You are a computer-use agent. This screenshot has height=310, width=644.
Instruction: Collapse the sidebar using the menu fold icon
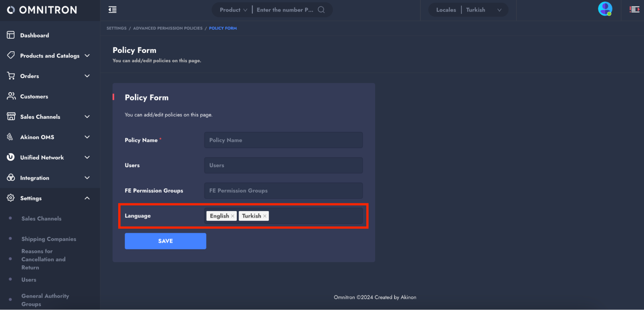pyautogui.click(x=112, y=10)
